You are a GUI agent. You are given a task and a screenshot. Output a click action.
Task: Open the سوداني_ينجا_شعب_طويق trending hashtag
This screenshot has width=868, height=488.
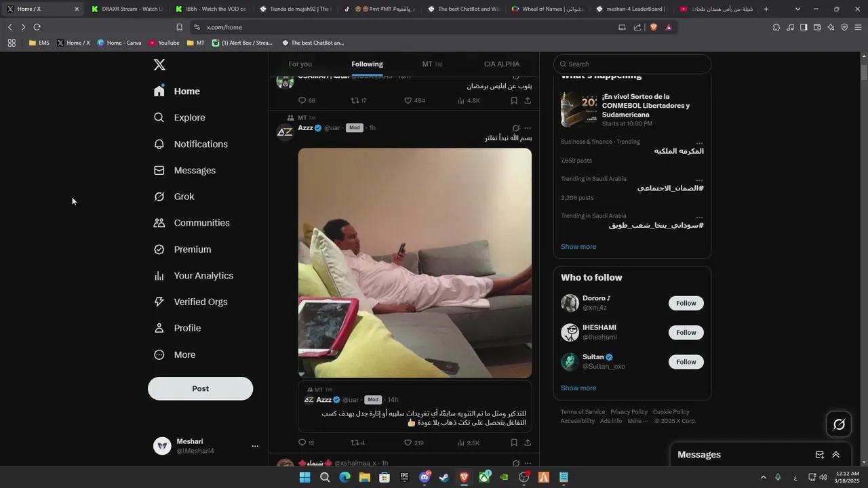pyautogui.click(x=656, y=225)
